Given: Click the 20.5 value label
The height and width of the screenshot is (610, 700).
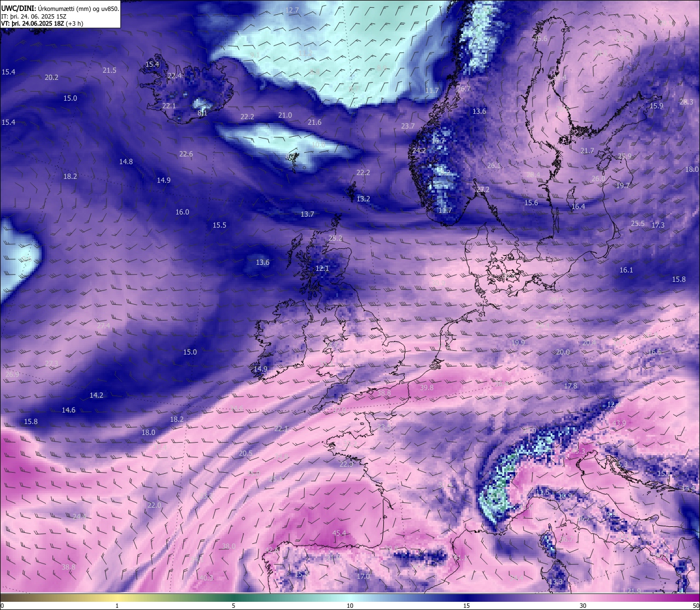Looking at the screenshot, I should tap(246, 454).
